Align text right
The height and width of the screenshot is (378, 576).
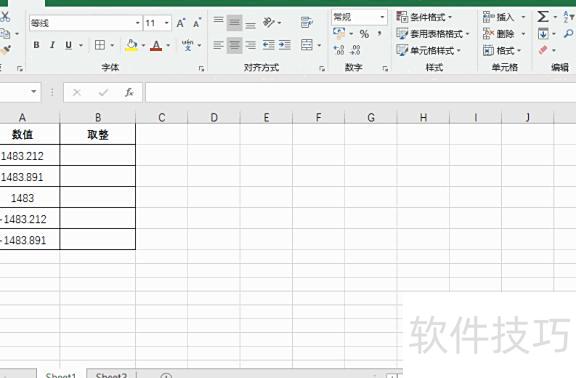tap(251, 45)
